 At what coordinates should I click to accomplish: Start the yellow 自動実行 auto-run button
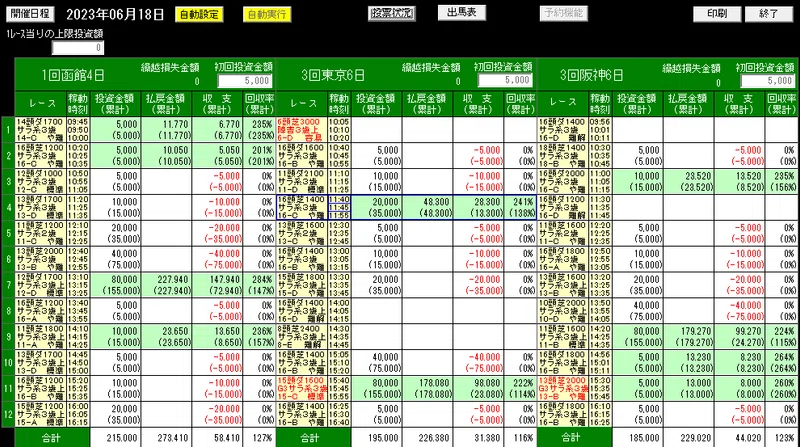click(x=267, y=14)
